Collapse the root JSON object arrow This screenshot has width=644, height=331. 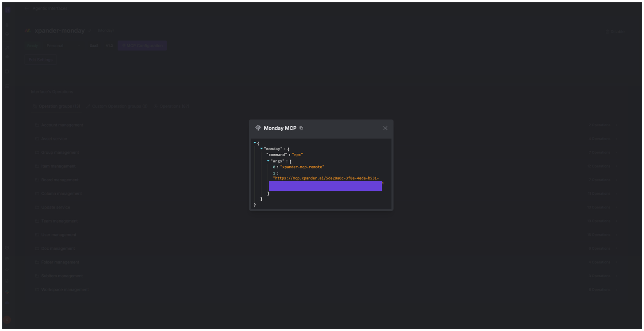click(x=255, y=143)
